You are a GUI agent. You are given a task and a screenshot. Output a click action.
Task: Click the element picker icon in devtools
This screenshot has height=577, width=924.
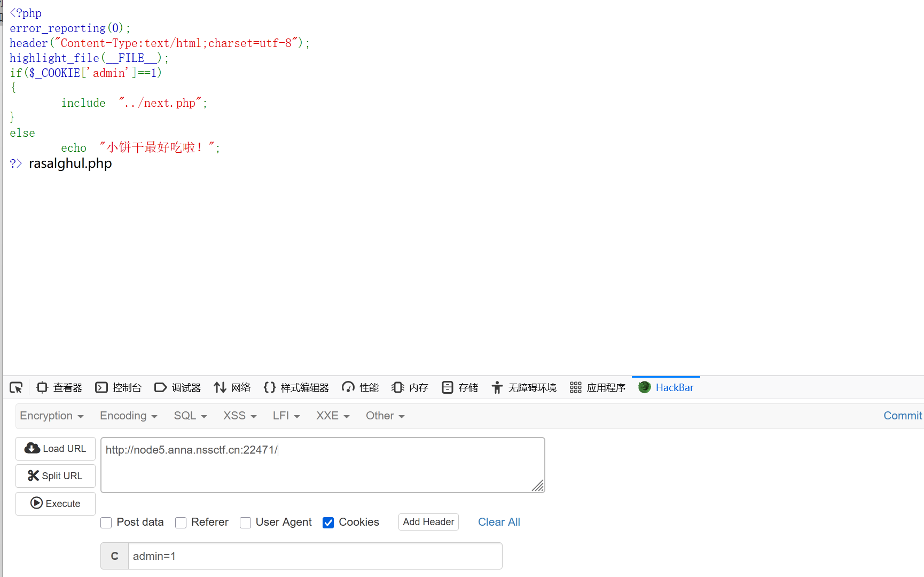[16, 387]
